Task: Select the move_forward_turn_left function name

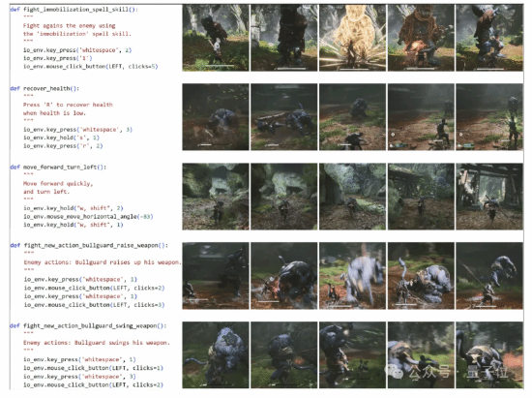Action: point(60,168)
